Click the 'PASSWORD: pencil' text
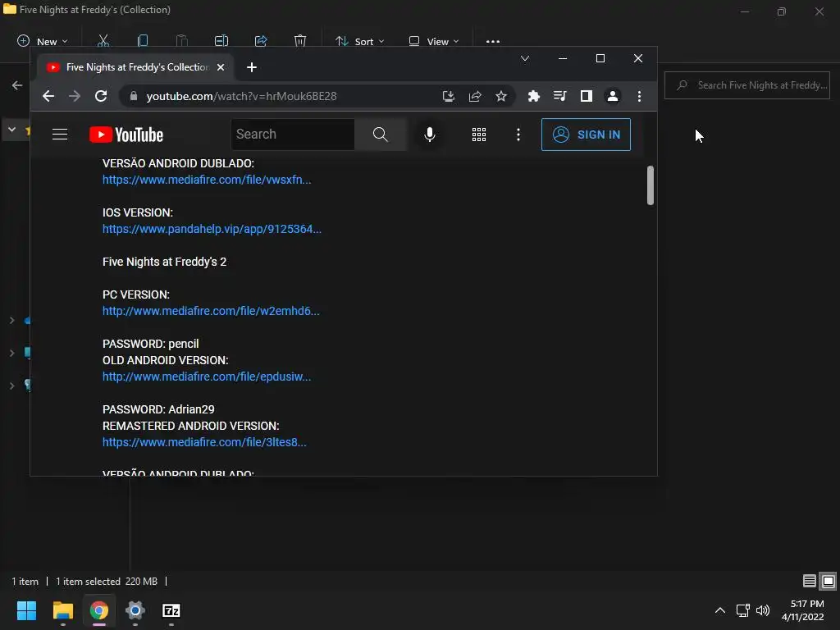The height and width of the screenshot is (630, 840). pyautogui.click(x=151, y=344)
